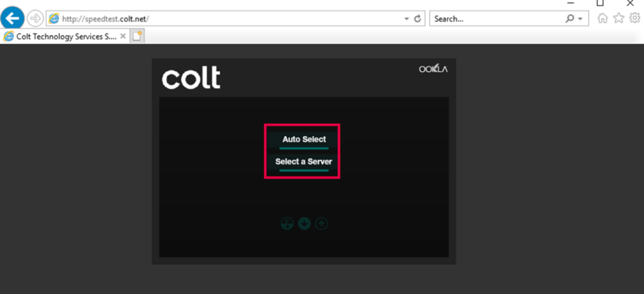Screen dimensions: 644x294
Task: Click the browser Forward arrow button
Action: click(35, 18)
